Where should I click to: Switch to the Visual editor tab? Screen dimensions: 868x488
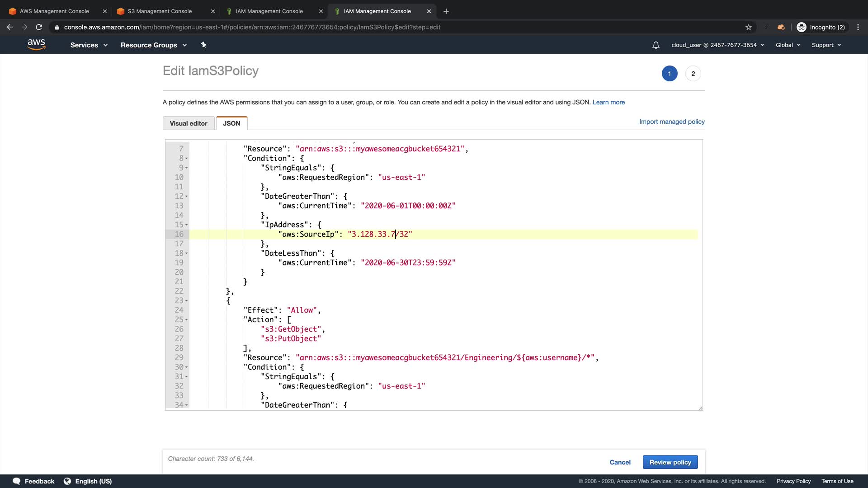point(189,123)
